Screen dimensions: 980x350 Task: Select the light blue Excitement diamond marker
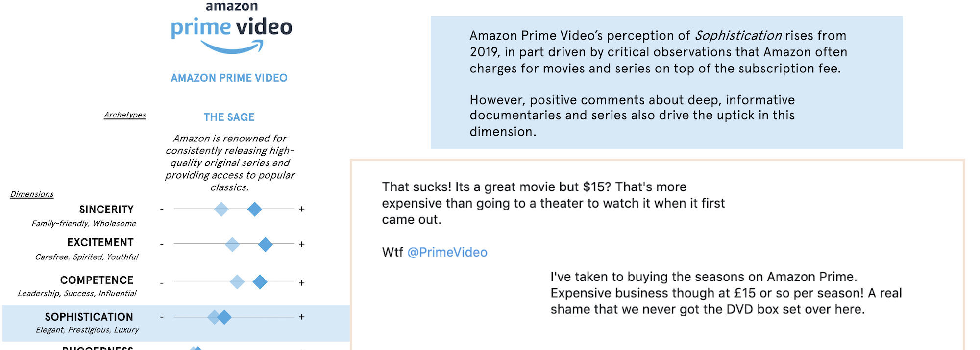pos(232,244)
